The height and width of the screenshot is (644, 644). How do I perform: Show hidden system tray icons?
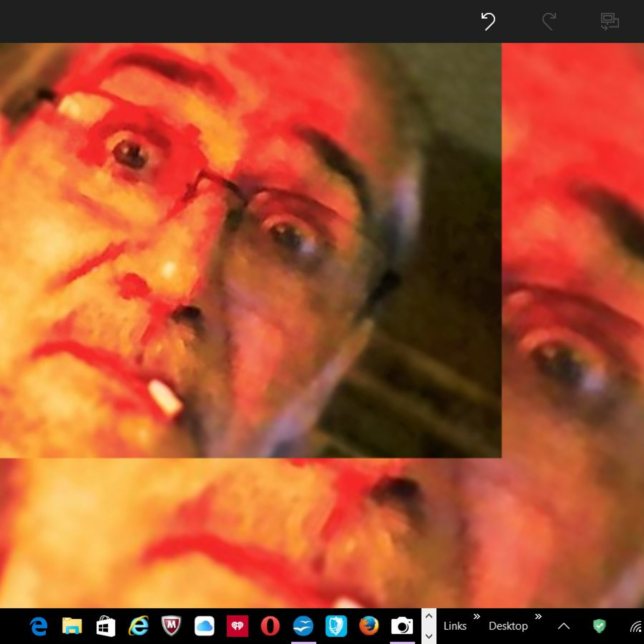[x=564, y=627]
